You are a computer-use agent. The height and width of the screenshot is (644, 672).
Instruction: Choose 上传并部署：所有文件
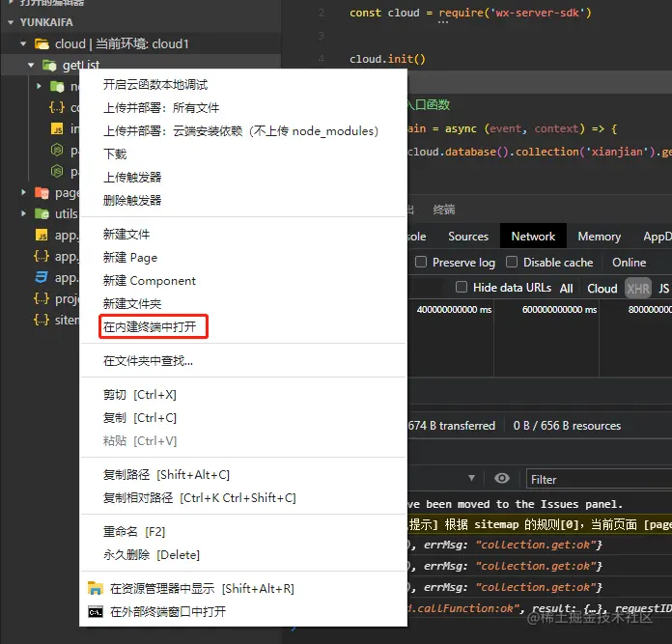click(x=243, y=108)
